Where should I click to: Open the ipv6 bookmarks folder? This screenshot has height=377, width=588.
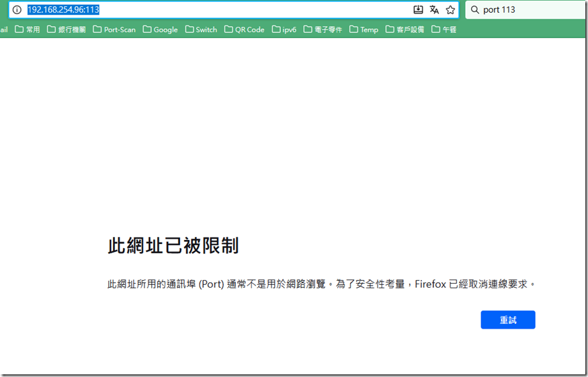[x=284, y=30]
